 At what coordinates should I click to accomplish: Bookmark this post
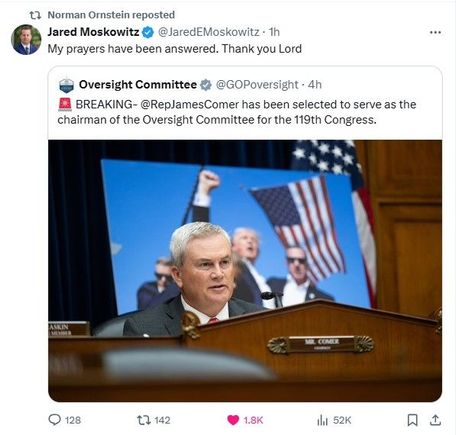pyautogui.click(x=412, y=420)
